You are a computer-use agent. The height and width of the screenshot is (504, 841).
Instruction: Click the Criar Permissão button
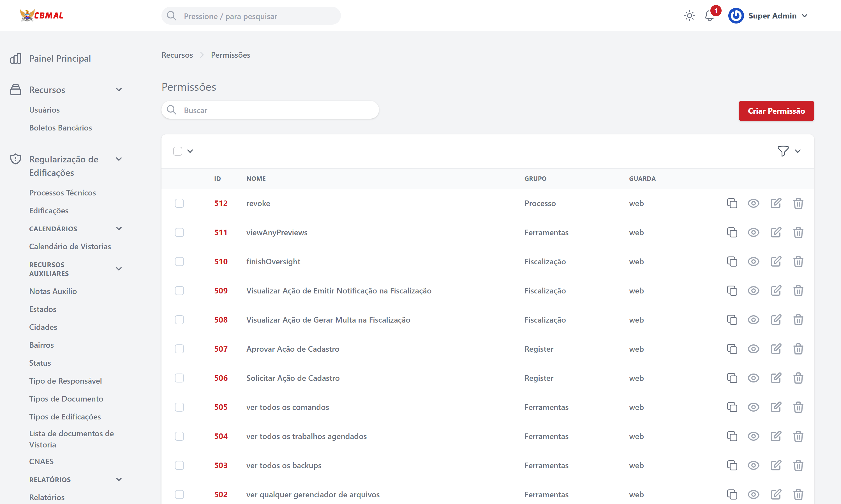click(x=776, y=111)
